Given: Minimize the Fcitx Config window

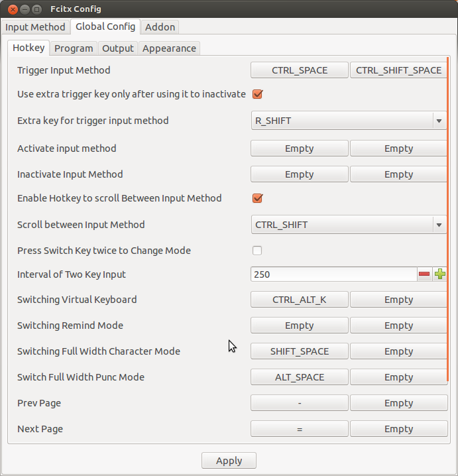Looking at the screenshot, I should point(25,9).
